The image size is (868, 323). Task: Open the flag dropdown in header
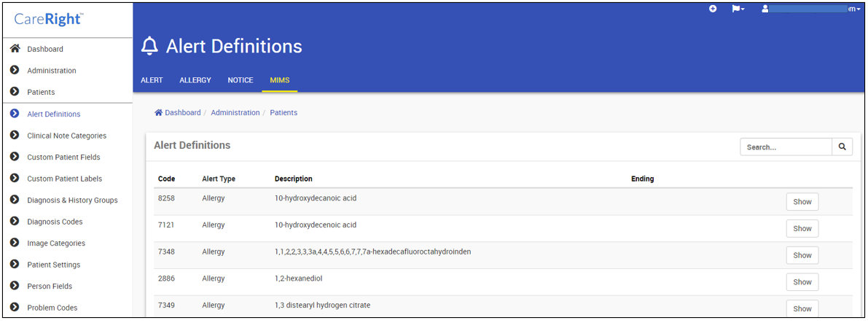tap(738, 9)
